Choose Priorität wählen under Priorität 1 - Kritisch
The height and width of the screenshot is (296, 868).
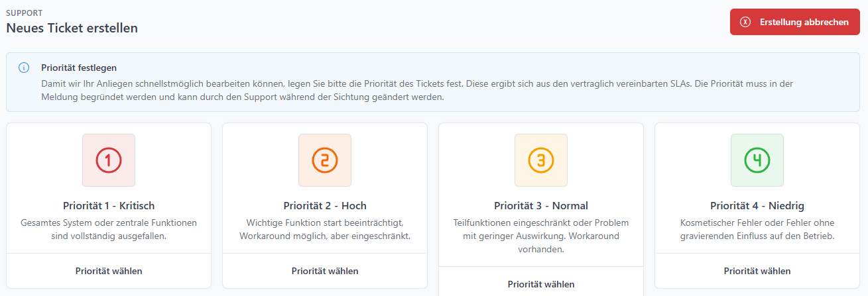109,271
